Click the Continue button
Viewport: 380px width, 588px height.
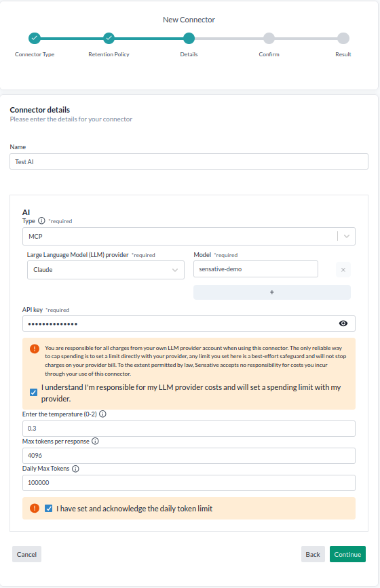(x=347, y=554)
